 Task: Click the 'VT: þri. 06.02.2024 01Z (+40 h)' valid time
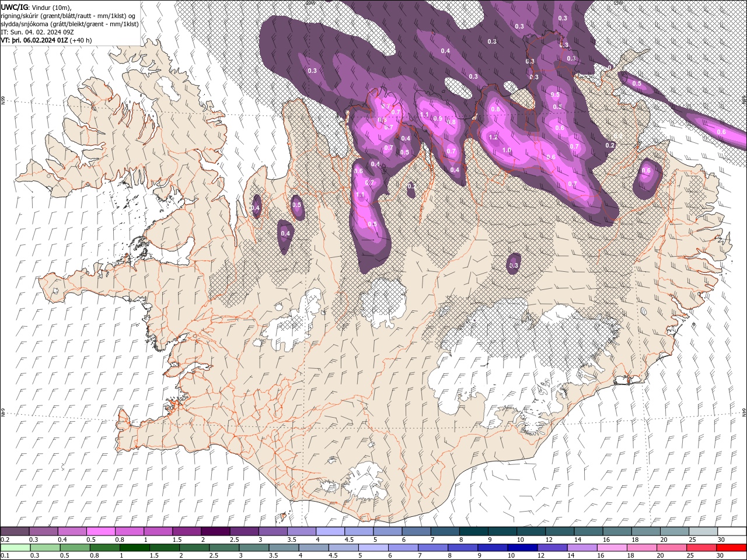point(46,40)
